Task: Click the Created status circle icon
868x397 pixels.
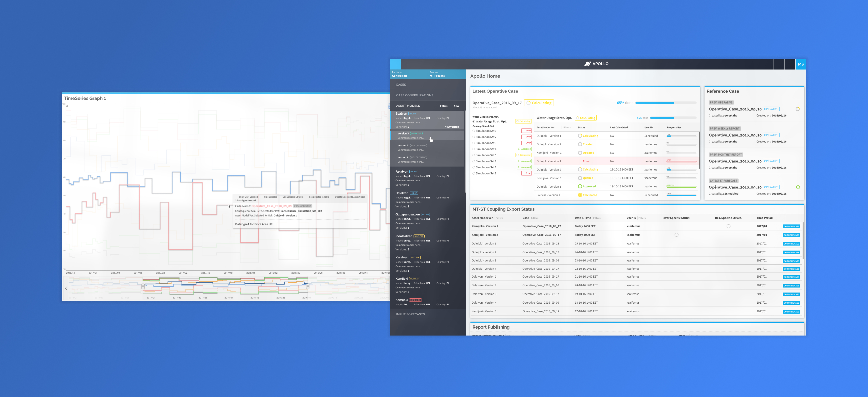Action: [580, 144]
